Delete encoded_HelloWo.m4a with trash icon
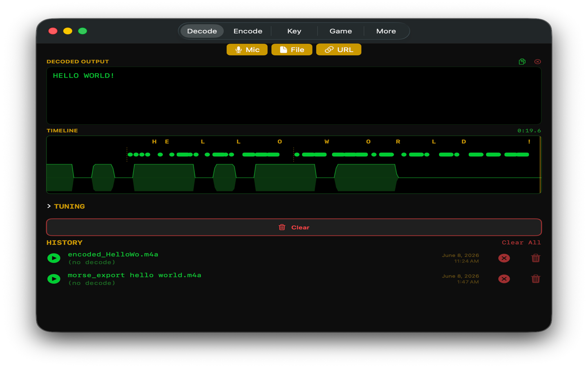Image resolution: width=588 pixels, height=368 pixels. [x=536, y=258]
